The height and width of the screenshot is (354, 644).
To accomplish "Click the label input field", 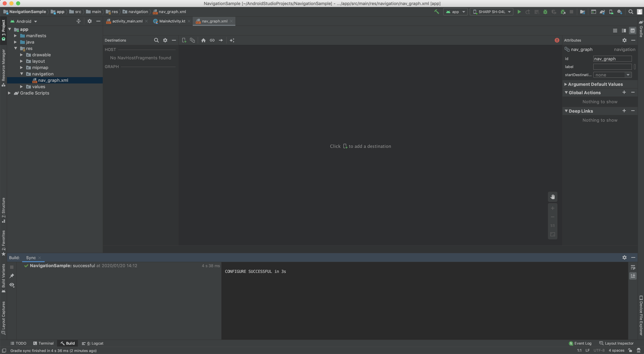I will 612,67.
